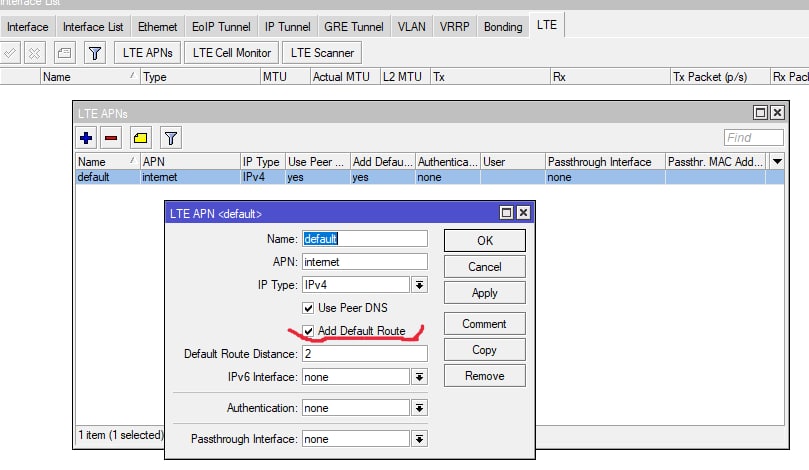This screenshot has height=470, width=809.
Task: Open LTE Cell Monitor
Action: coord(232,53)
